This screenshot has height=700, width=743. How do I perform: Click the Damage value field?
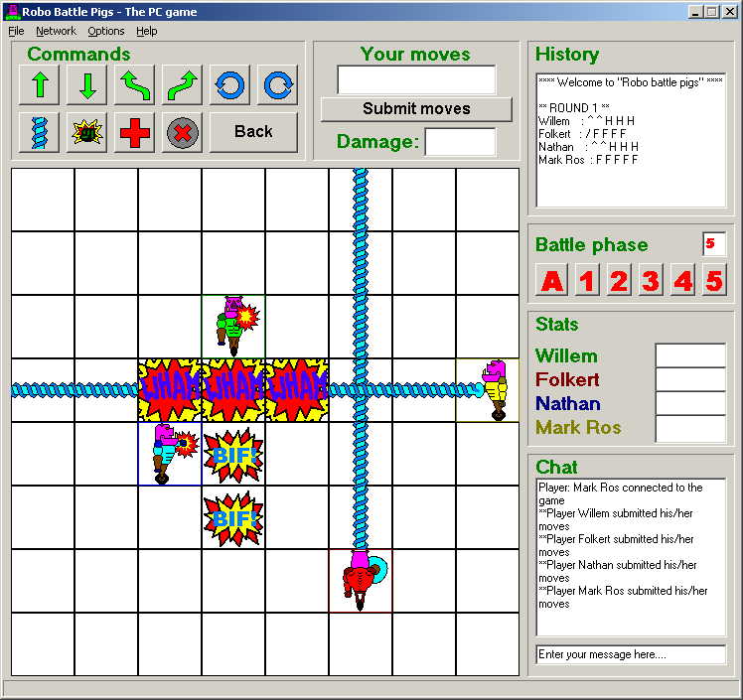(x=460, y=142)
